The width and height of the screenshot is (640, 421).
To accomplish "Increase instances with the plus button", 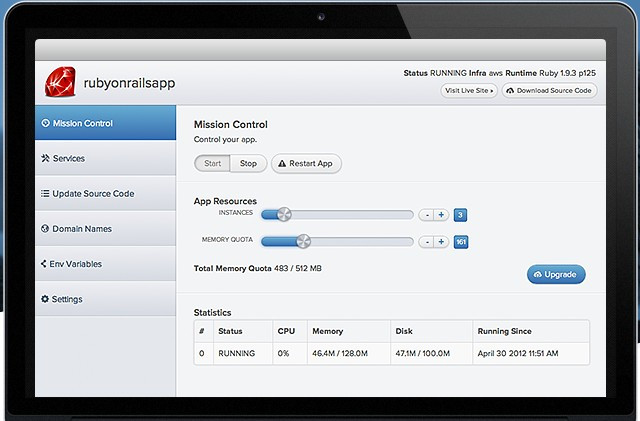I will pos(441,214).
